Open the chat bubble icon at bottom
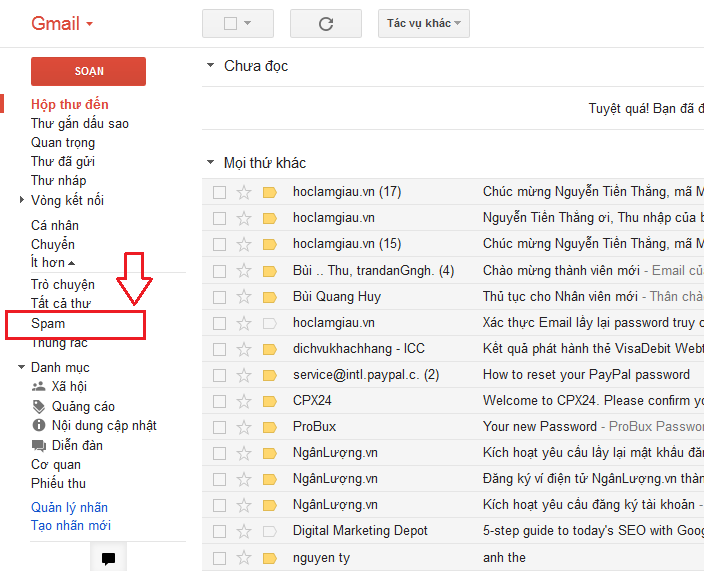The height and width of the screenshot is (571, 704). pos(108,558)
